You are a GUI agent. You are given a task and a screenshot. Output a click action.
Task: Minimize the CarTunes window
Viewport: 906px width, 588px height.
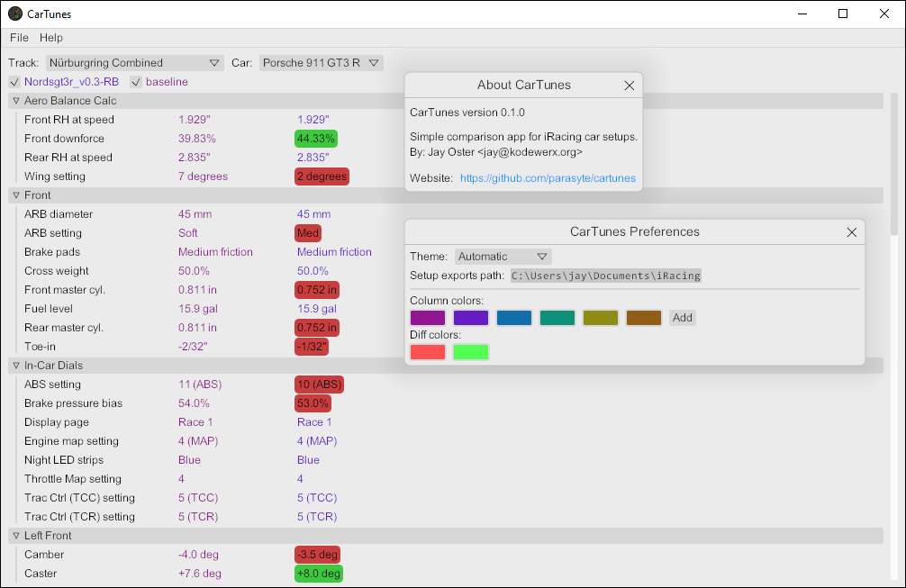click(x=802, y=14)
